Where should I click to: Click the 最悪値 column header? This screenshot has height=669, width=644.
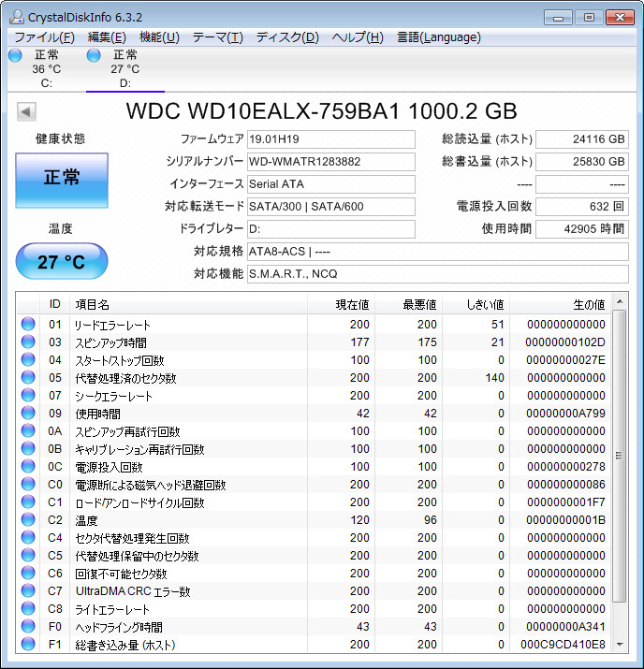[408, 304]
